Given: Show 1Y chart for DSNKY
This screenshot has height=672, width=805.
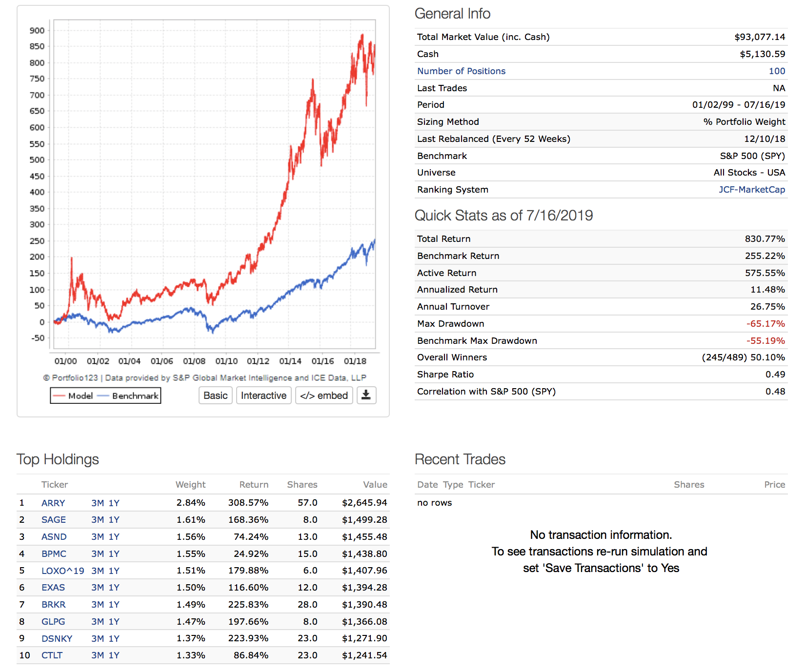Looking at the screenshot, I should (x=114, y=639).
